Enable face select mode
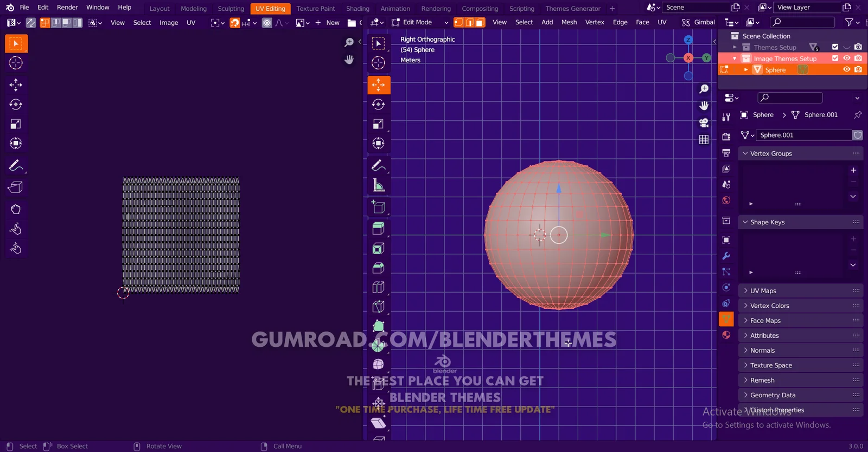Viewport: 868px width, 452px height. (480, 22)
